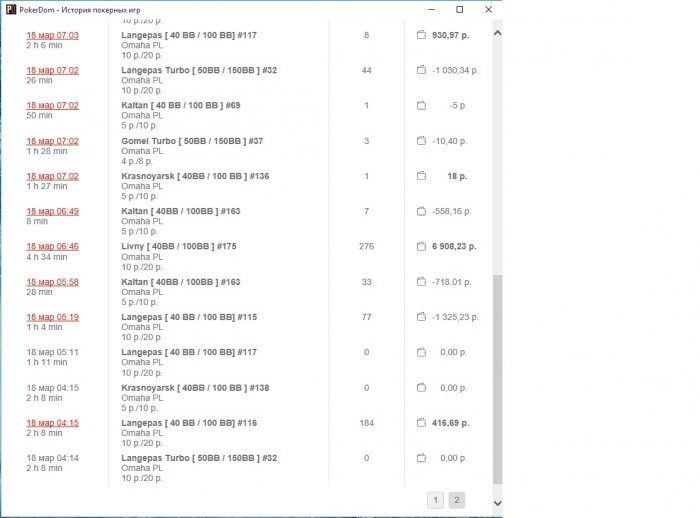The height and width of the screenshot is (518, 700).
Task: Click wallet icon next to -5 р.
Action: [421, 106]
